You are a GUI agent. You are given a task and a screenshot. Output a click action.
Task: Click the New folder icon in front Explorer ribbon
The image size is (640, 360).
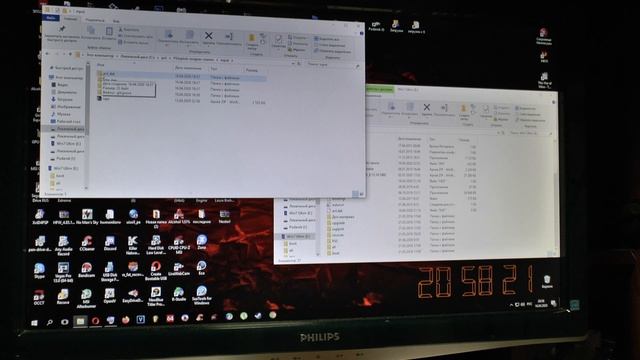252,39
